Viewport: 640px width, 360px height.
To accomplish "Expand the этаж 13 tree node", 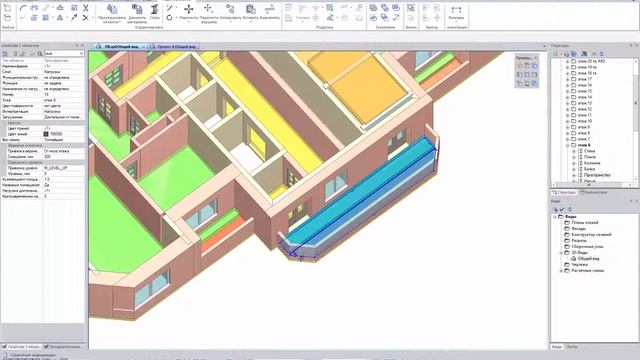I will 567,103.
